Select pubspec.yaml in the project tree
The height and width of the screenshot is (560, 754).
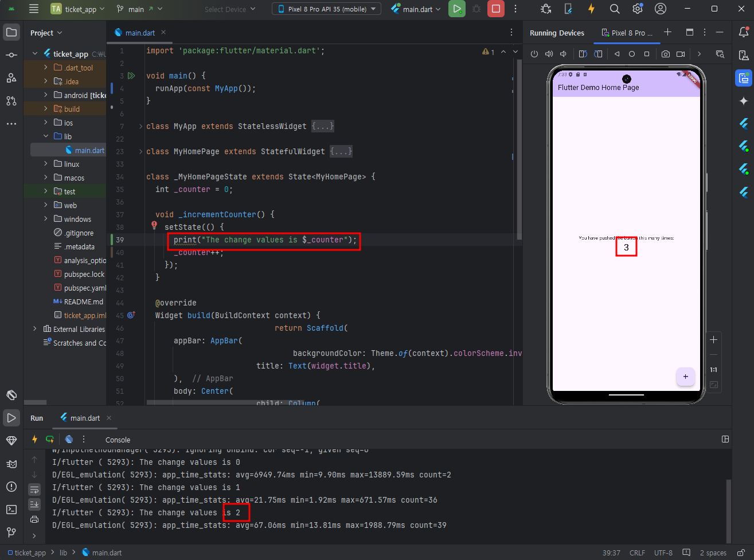click(80, 288)
